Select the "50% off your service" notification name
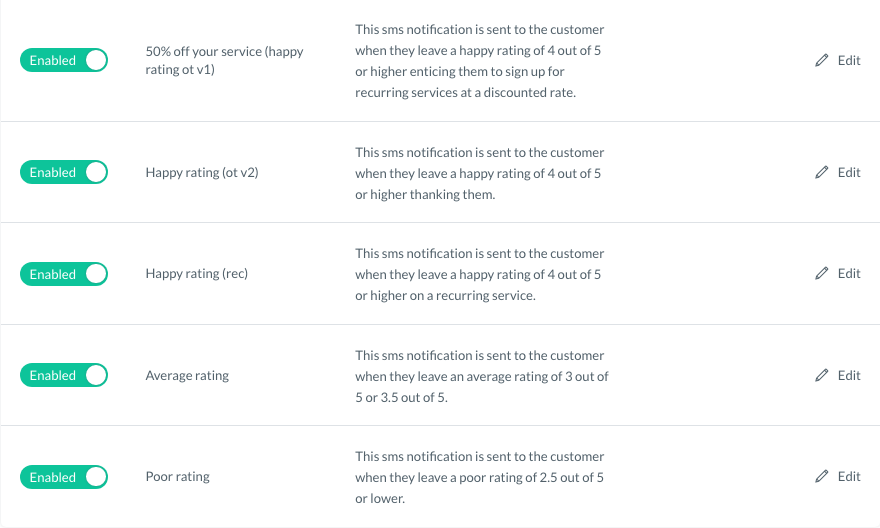 [x=224, y=60]
